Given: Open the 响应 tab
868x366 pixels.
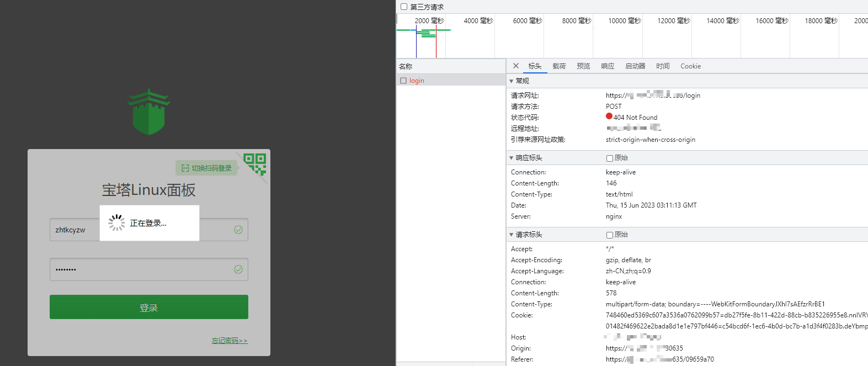Looking at the screenshot, I should coord(608,66).
